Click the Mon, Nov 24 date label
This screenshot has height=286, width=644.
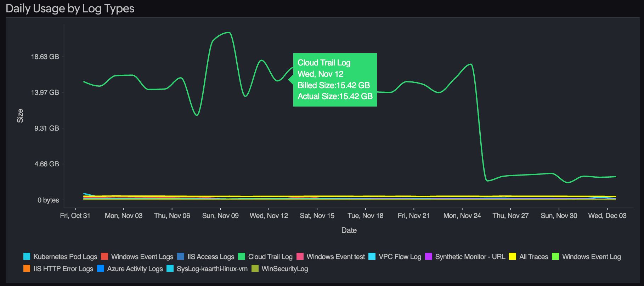(x=462, y=216)
